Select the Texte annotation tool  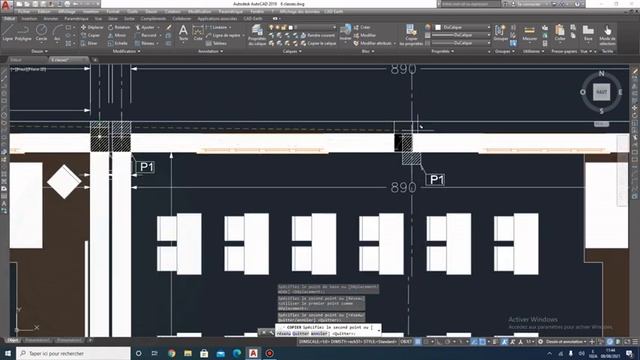183,33
